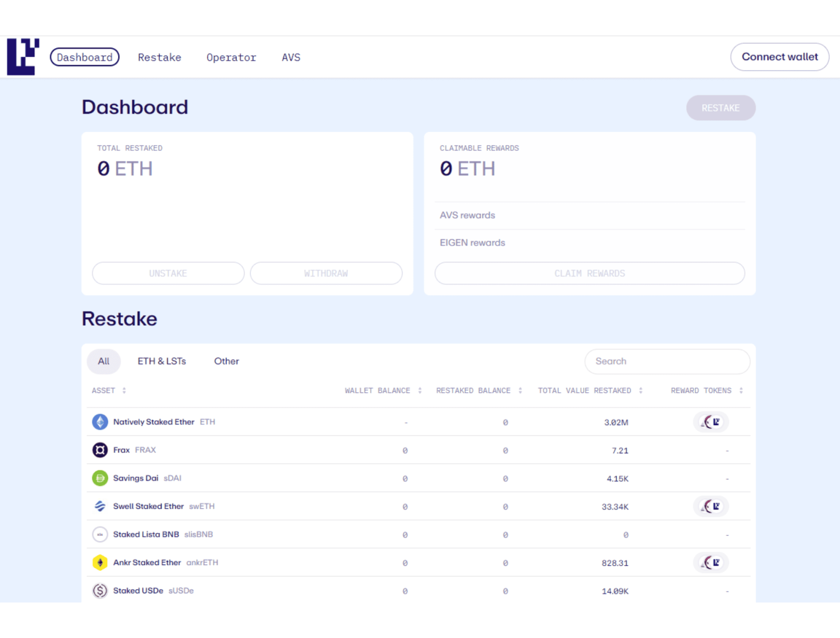This screenshot has width=840, height=638.
Task: Select the All filter pill
Action: pos(103,361)
